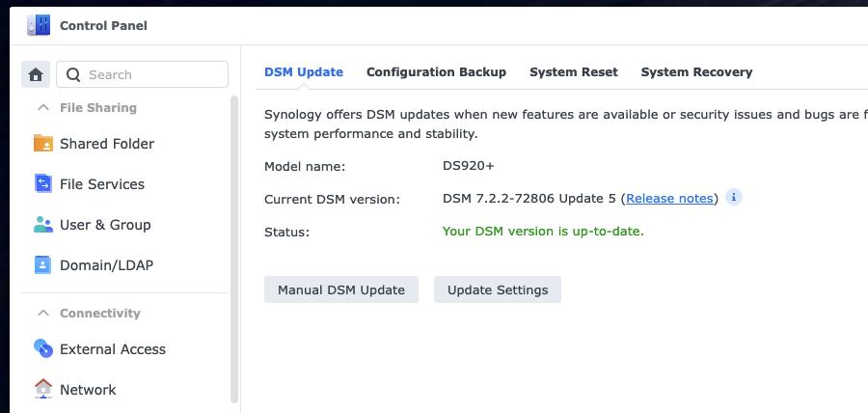This screenshot has width=868, height=413.
Task: Switch to Configuration Backup tab
Action: click(436, 72)
